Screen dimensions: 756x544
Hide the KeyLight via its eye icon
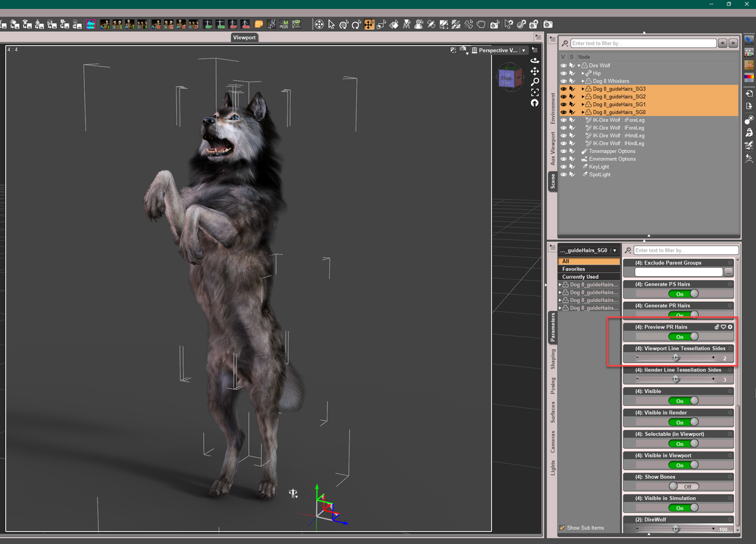pos(563,167)
